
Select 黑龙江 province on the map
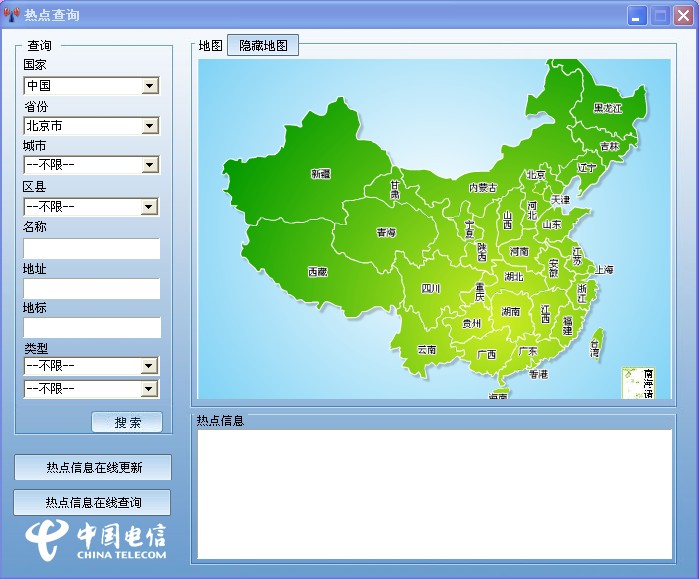tap(607, 107)
